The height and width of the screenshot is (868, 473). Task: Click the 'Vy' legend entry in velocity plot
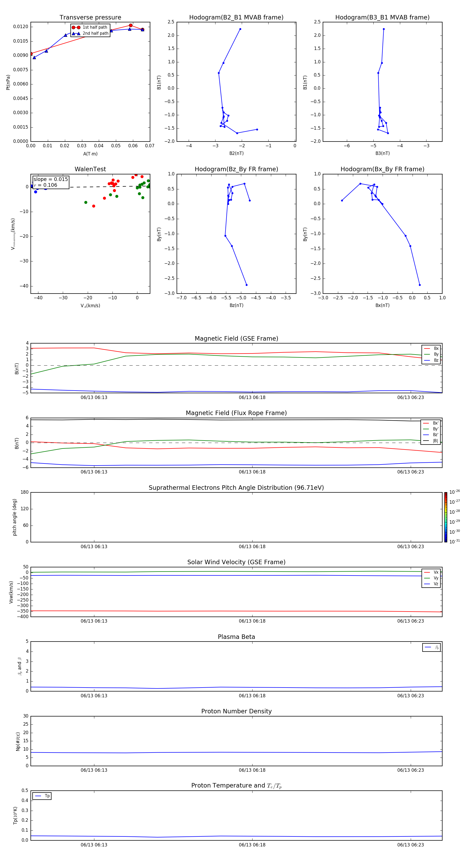click(431, 578)
